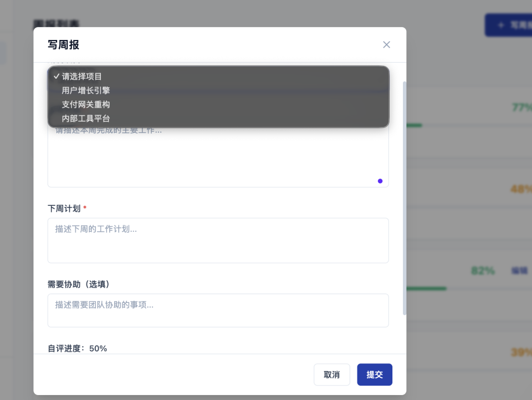Click the green progress bar under 82%

pyautogui.click(x=427, y=288)
